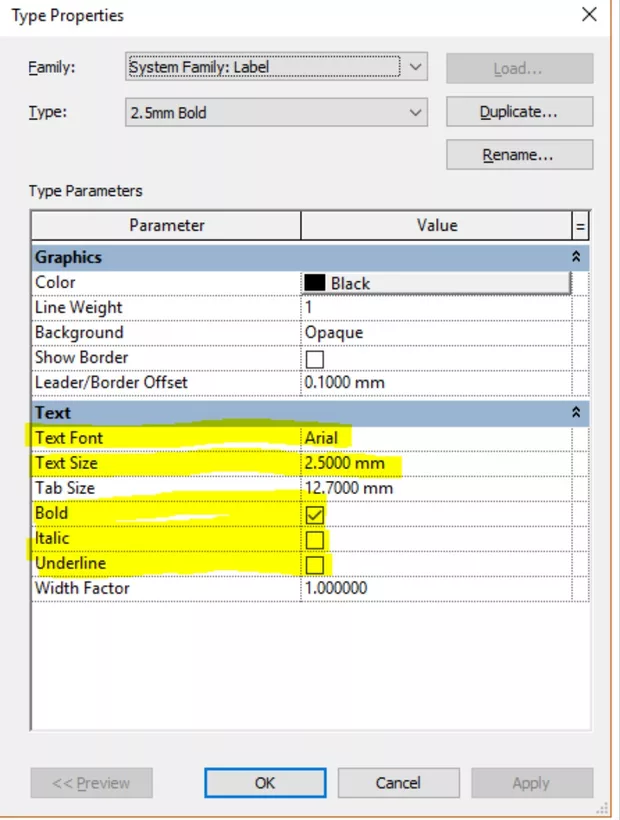Click the Cancel button
This screenshot has width=620, height=820.
click(398, 783)
